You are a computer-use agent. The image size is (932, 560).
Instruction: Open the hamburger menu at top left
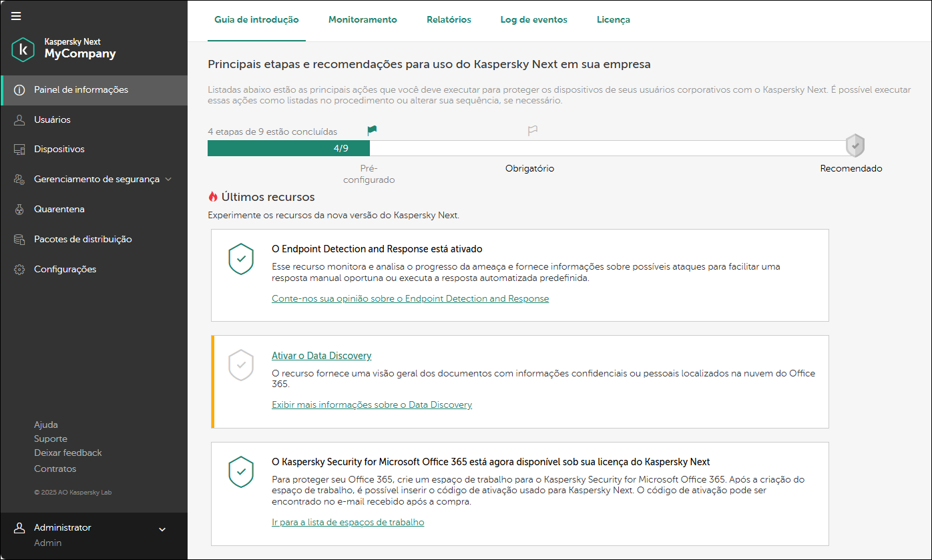(x=15, y=16)
